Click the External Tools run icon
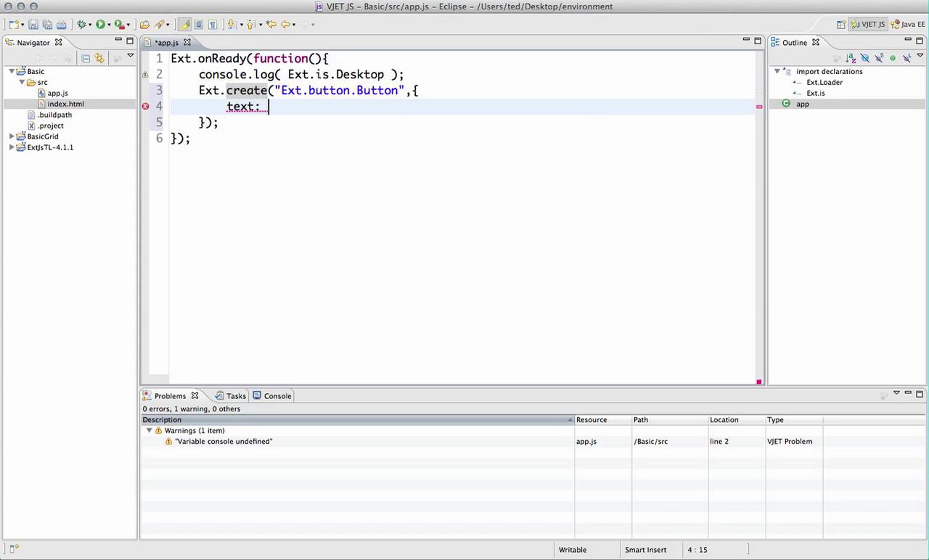 119,25
